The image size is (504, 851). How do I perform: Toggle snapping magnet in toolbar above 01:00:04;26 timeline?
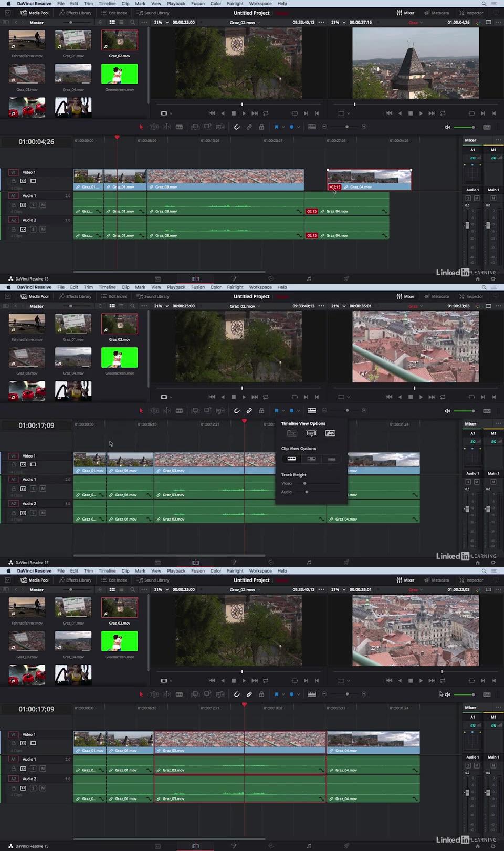237,127
